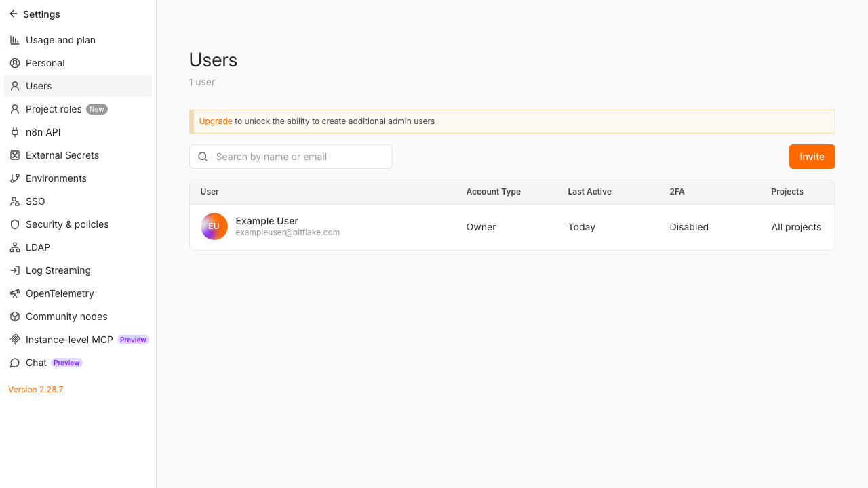Go to LDAP settings
This screenshot has height=488, width=868.
78,247
